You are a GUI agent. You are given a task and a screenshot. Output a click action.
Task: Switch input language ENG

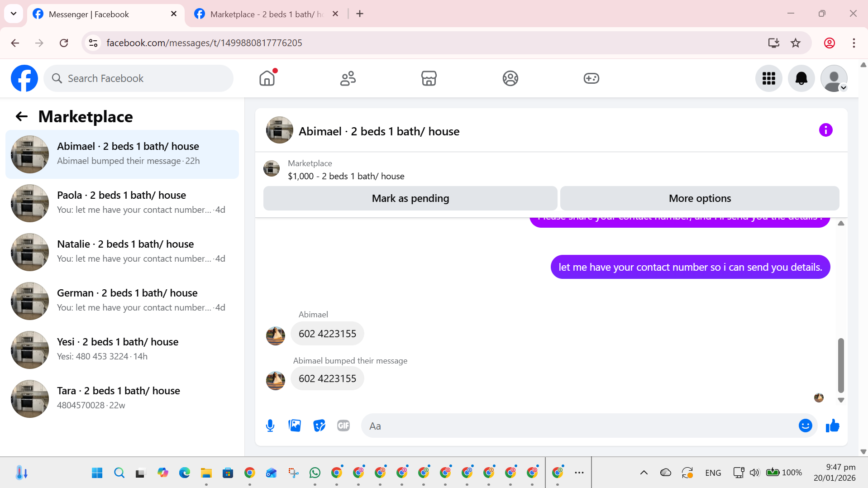click(713, 473)
